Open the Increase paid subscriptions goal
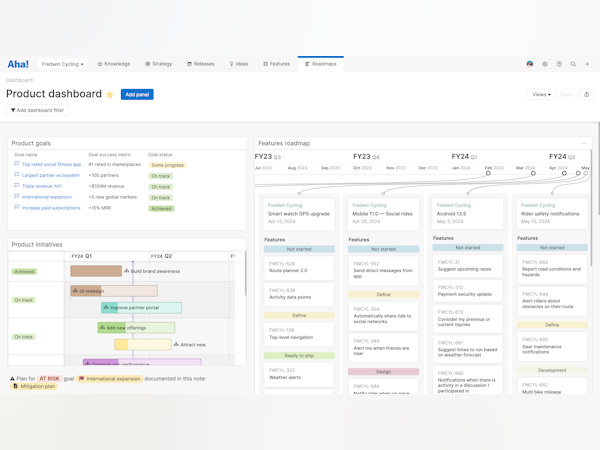Screen dimensions: 600x450 [51, 208]
